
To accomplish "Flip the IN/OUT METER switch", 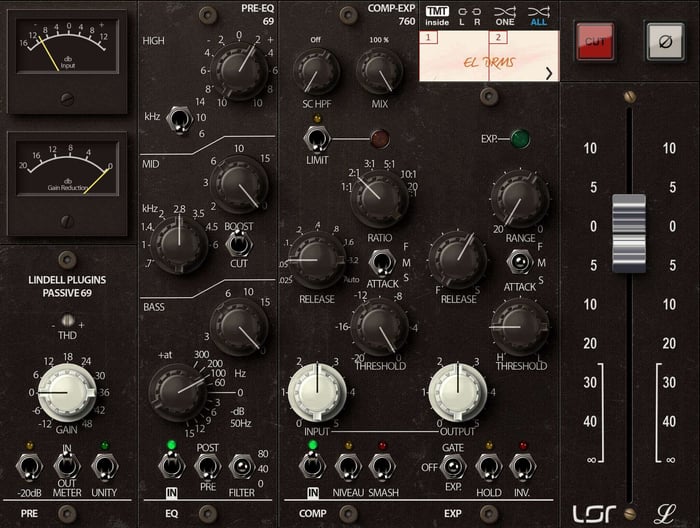I will [x=67, y=466].
